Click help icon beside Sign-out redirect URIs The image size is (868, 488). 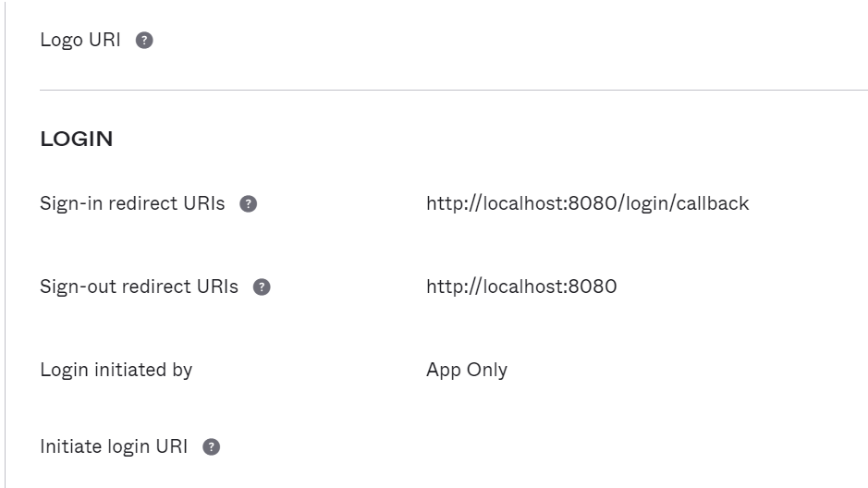pos(262,287)
